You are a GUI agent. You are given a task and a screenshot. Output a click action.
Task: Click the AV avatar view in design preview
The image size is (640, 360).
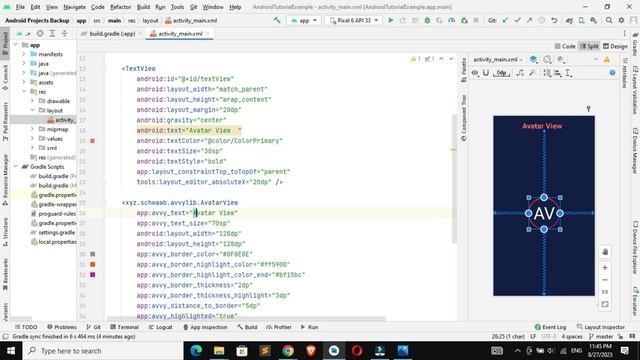coord(544,213)
